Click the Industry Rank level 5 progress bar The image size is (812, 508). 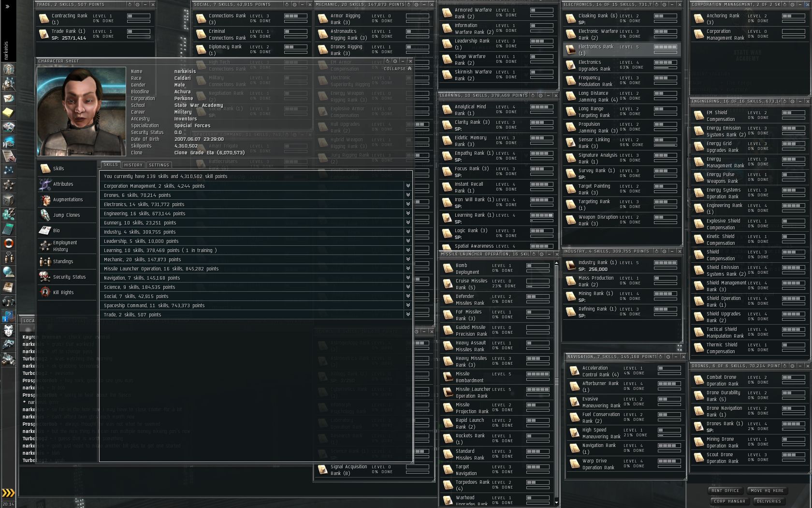[x=666, y=263]
